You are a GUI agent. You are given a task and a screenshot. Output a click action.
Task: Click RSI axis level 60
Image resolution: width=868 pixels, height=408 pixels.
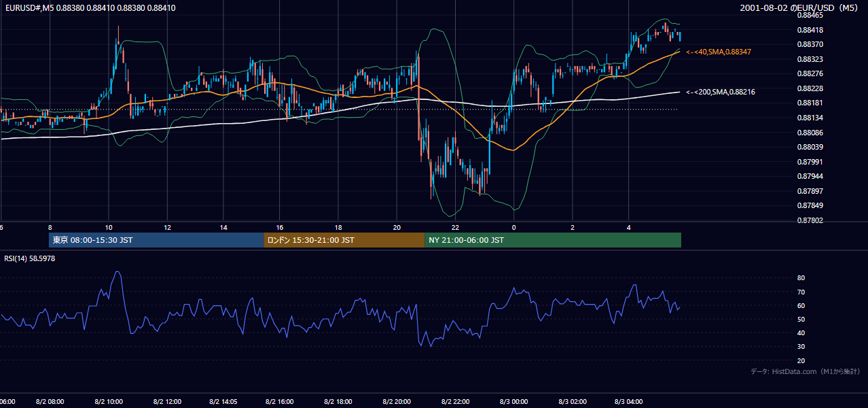(801, 305)
